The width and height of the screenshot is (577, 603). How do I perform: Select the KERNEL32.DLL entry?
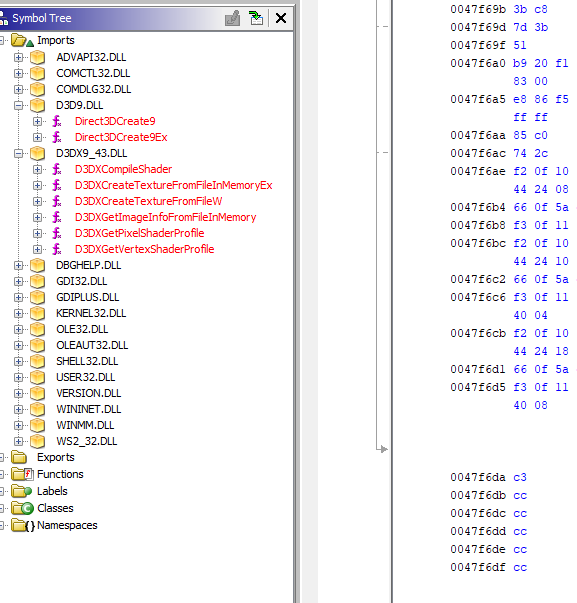91,313
